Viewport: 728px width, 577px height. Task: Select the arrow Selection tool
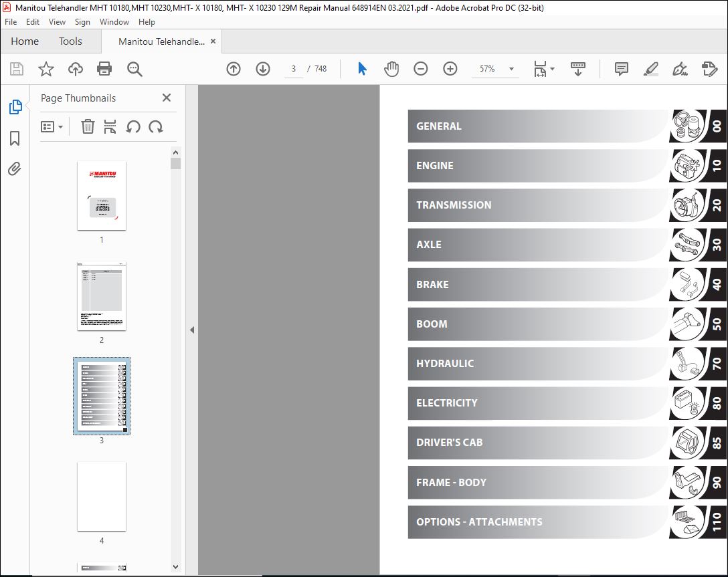tap(362, 69)
